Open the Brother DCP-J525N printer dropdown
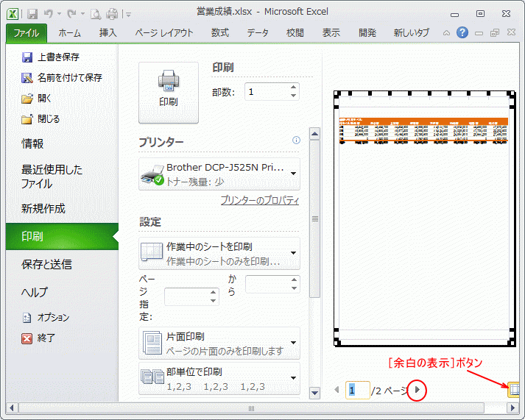Image resolution: width=525 pixels, height=420 pixels. pos(219,174)
